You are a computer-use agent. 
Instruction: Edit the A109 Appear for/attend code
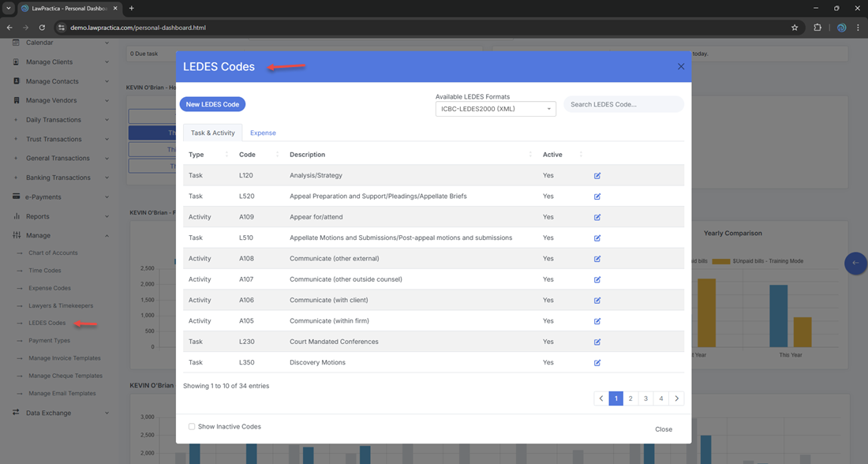(x=597, y=217)
